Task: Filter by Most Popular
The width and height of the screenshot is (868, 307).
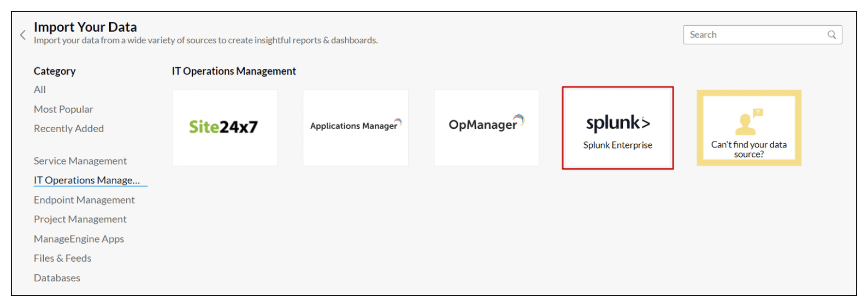Action: coord(63,109)
